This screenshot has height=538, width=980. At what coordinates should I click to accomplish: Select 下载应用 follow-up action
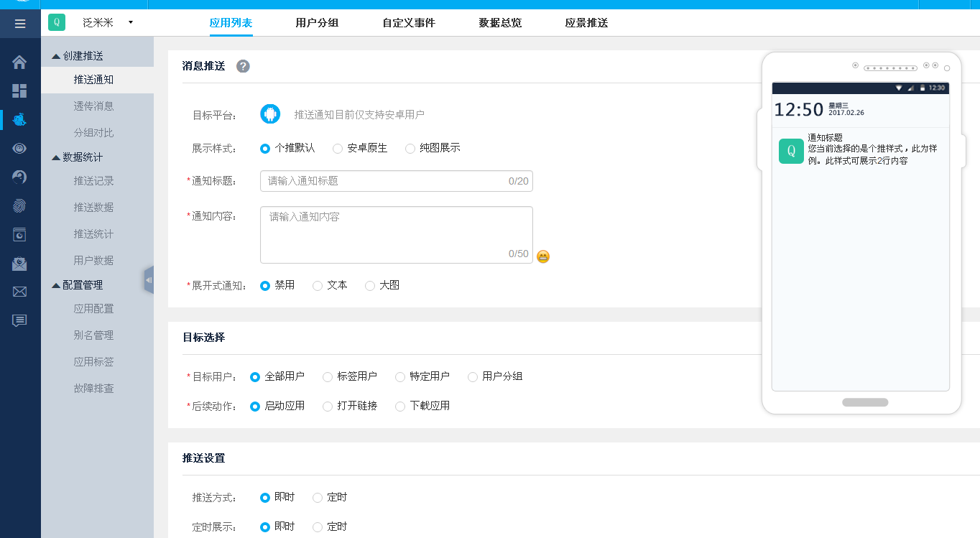(x=400, y=407)
